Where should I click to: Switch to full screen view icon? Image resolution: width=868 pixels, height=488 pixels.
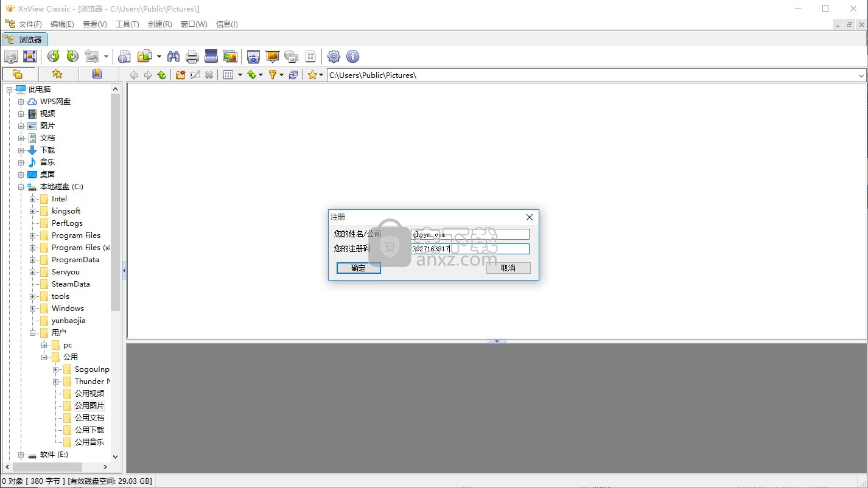(x=30, y=57)
